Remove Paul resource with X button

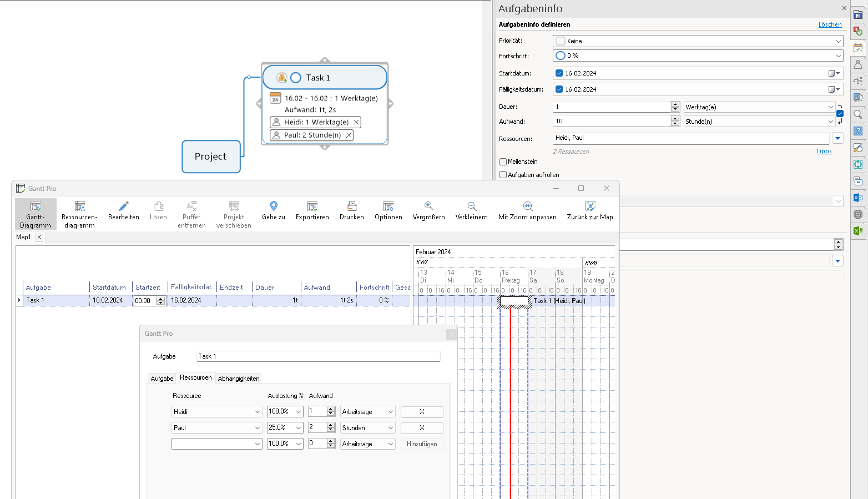tap(422, 428)
